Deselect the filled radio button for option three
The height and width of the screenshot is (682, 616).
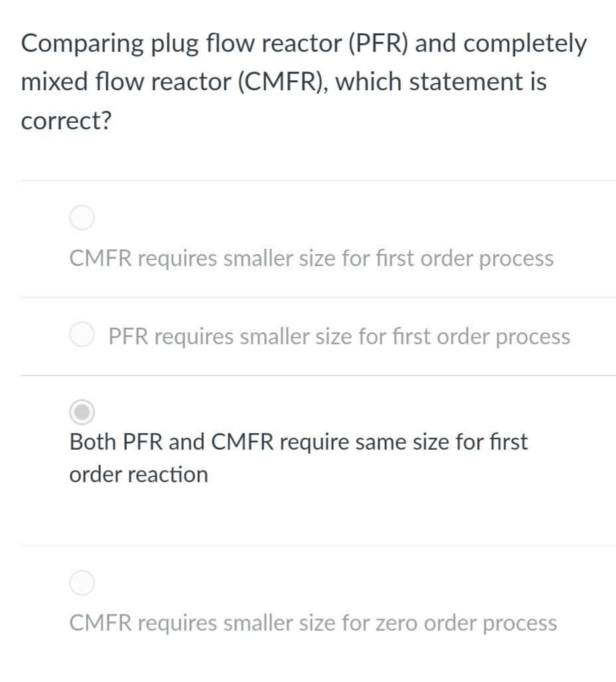(x=81, y=412)
